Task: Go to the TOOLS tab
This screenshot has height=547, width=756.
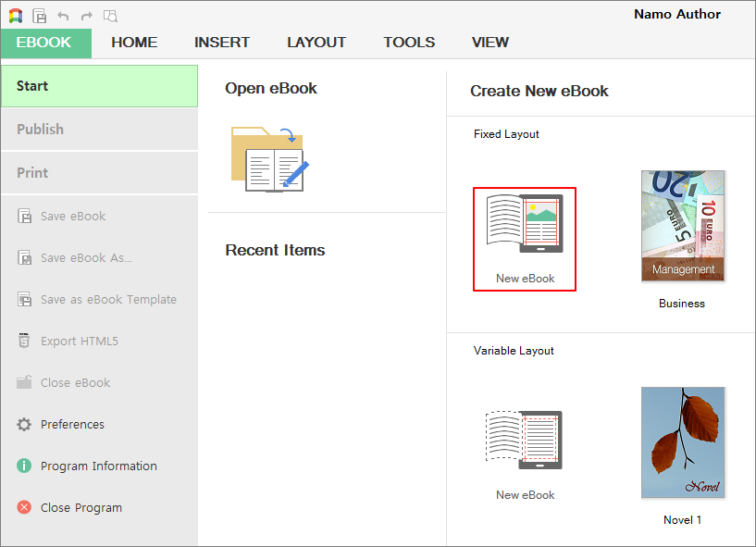Action: 409,43
